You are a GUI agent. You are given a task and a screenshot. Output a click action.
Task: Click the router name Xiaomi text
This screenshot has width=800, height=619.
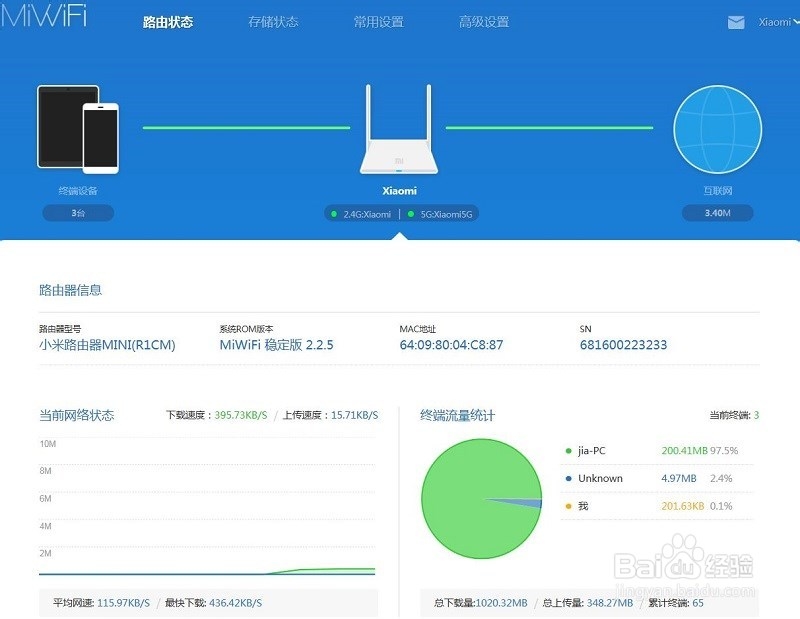point(399,191)
